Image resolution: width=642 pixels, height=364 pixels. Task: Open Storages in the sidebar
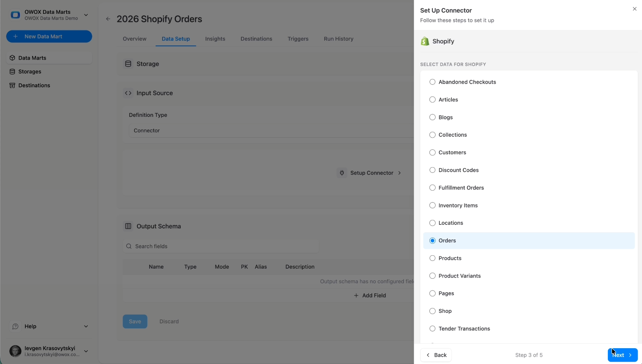(x=49, y=72)
